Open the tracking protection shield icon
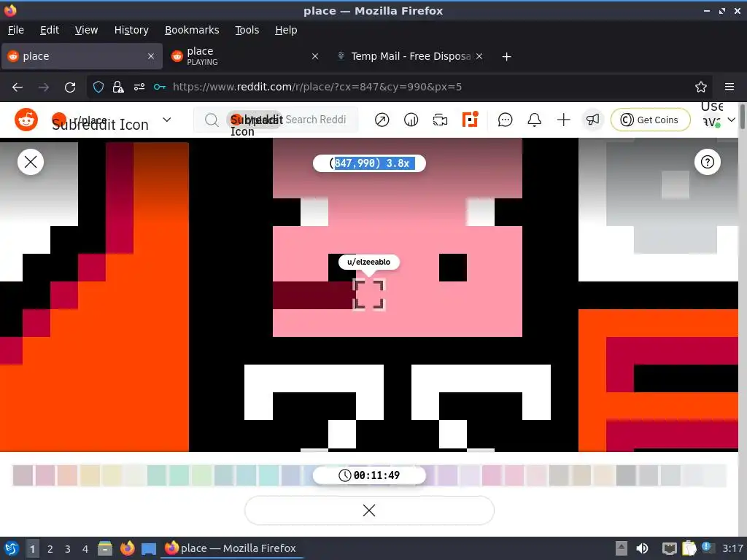Image resolution: width=747 pixels, height=560 pixels. pos(98,87)
